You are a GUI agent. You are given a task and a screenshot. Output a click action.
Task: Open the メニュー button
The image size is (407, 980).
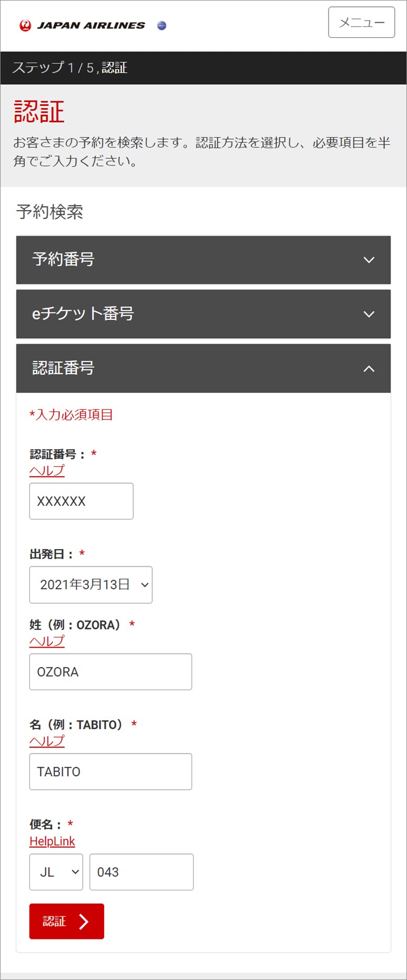click(x=361, y=23)
